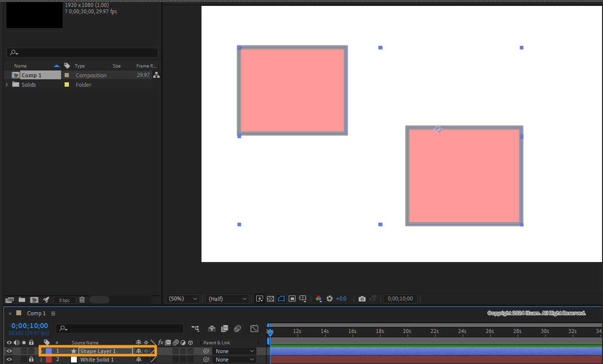Image resolution: width=603 pixels, height=364 pixels.
Task: Select the White Solid 1 layer name
Action: [x=97, y=360]
